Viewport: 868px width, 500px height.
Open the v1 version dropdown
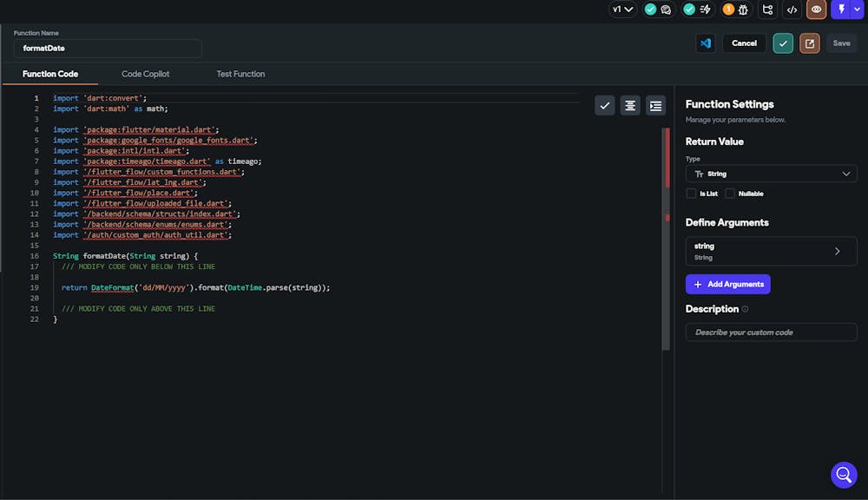click(x=623, y=10)
